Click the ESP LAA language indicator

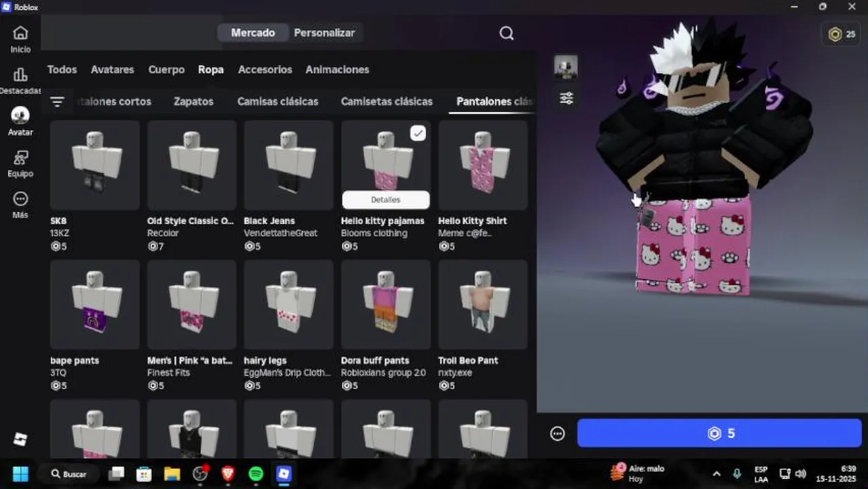(x=761, y=474)
